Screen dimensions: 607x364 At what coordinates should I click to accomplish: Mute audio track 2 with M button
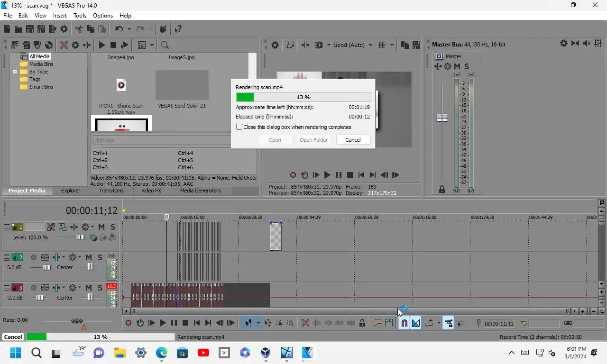point(89,257)
